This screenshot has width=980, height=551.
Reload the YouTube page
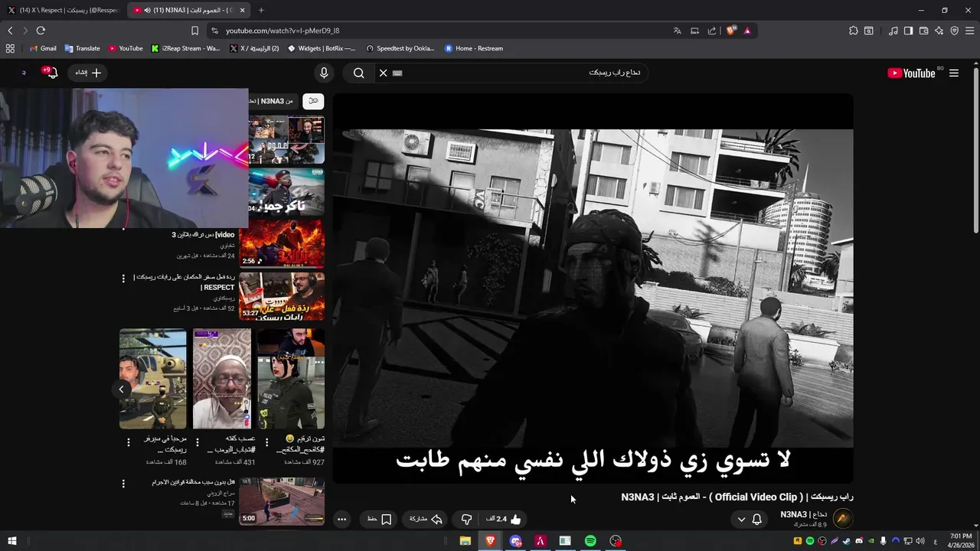(41, 31)
